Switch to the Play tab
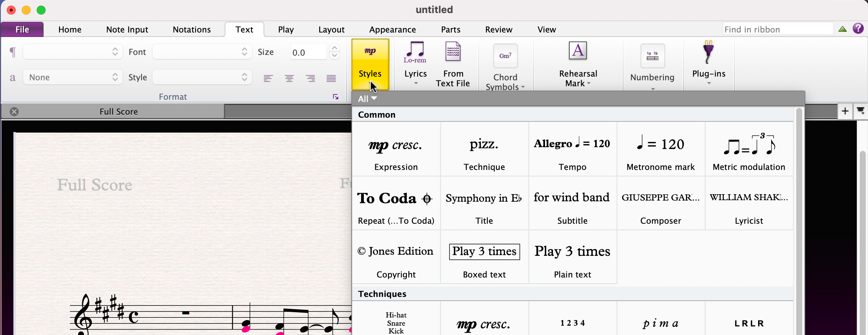868x335 pixels. (x=286, y=30)
